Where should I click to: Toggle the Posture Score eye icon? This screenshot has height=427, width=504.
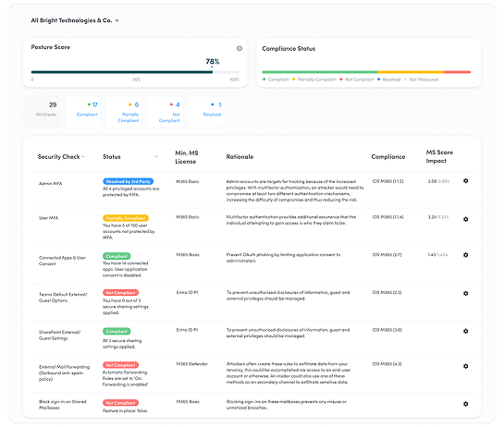pos(240,48)
